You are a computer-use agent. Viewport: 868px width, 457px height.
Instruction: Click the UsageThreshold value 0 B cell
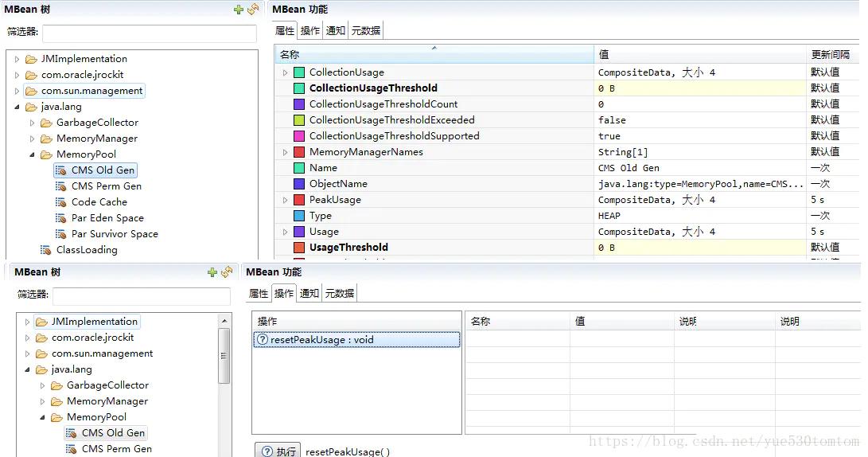[x=700, y=248]
